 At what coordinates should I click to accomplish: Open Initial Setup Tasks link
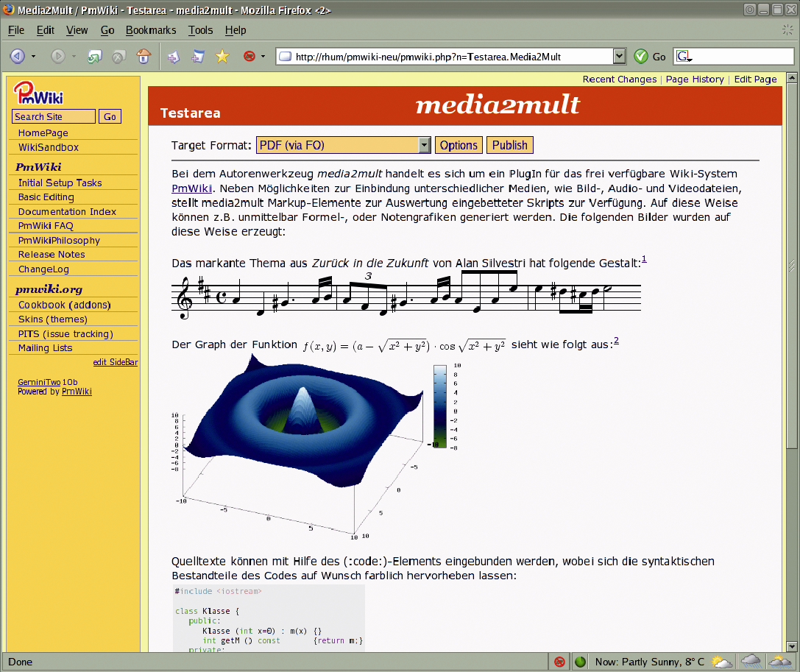[60, 183]
